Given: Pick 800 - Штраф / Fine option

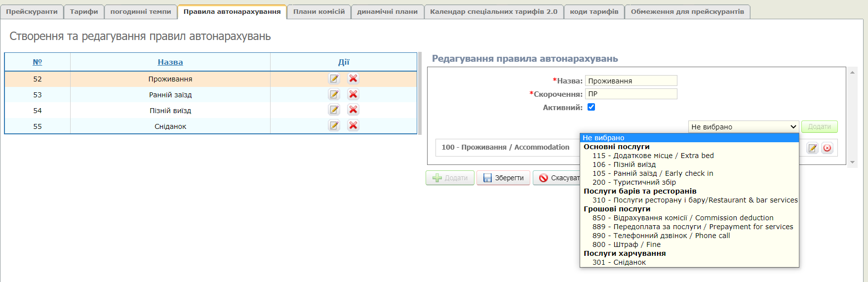Looking at the screenshot, I should click(626, 244).
